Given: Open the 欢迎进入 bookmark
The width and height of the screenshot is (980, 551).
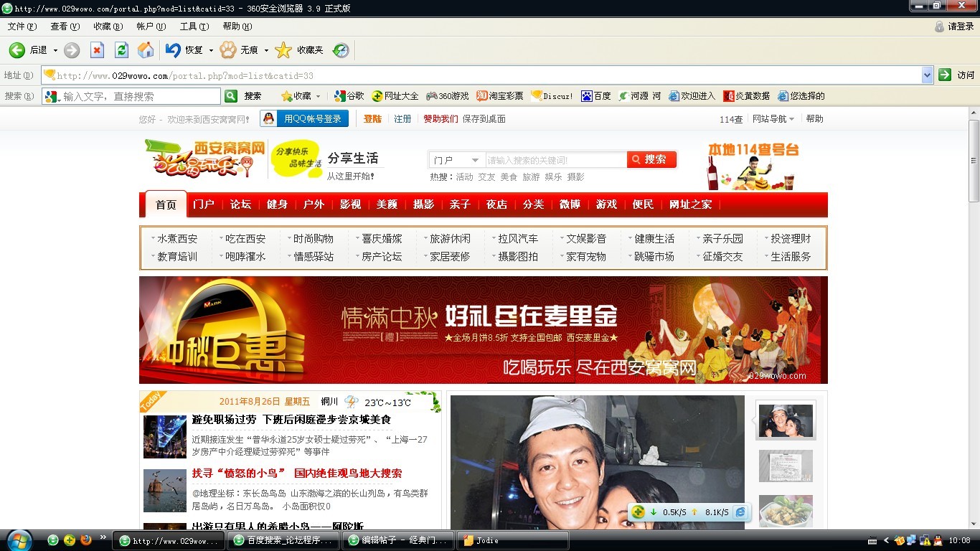Looking at the screenshot, I should point(692,96).
